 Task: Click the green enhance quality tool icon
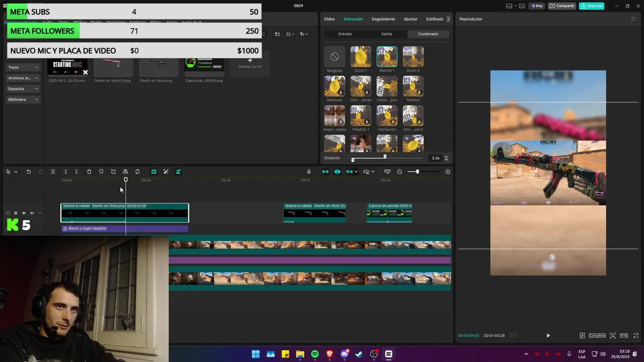click(x=154, y=172)
